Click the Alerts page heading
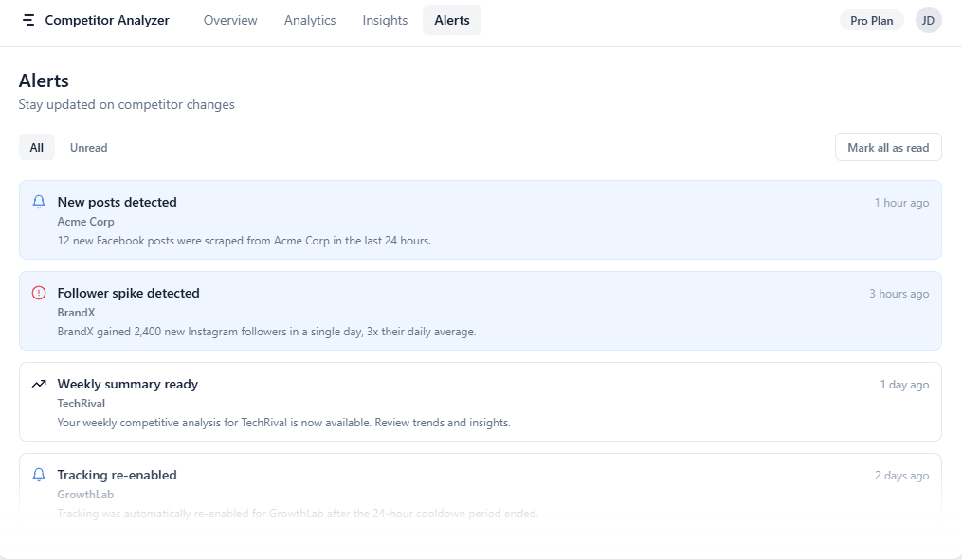Screen dimensions: 962x560 pos(43,81)
